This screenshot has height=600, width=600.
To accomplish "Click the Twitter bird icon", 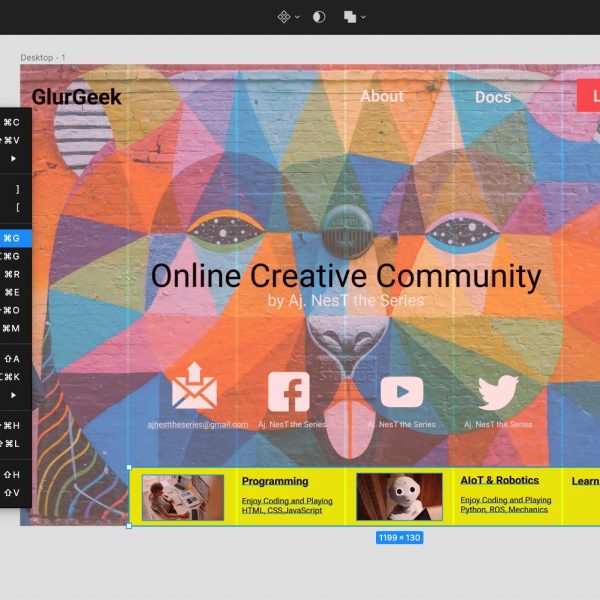I will [498, 392].
